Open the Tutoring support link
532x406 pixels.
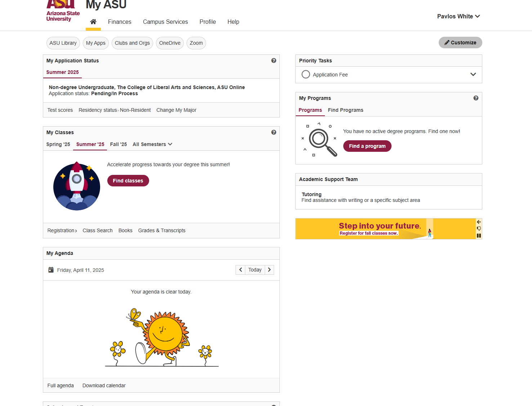coord(312,194)
